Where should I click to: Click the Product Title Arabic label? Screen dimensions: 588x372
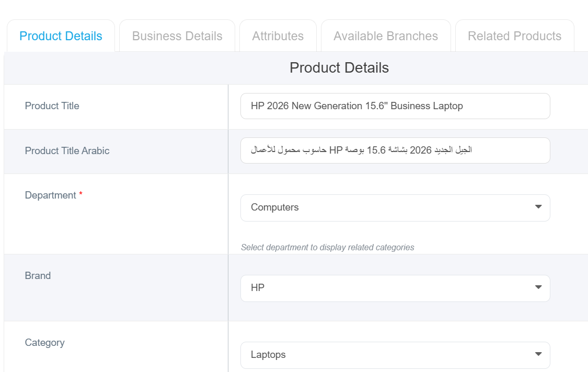tap(67, 151)
